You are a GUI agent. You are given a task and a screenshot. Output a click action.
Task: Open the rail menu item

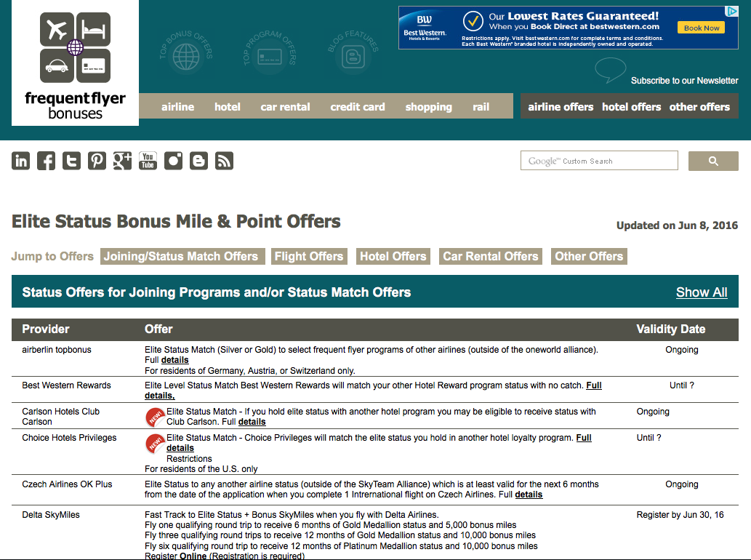pyautogui.click(x=481, y=107)
